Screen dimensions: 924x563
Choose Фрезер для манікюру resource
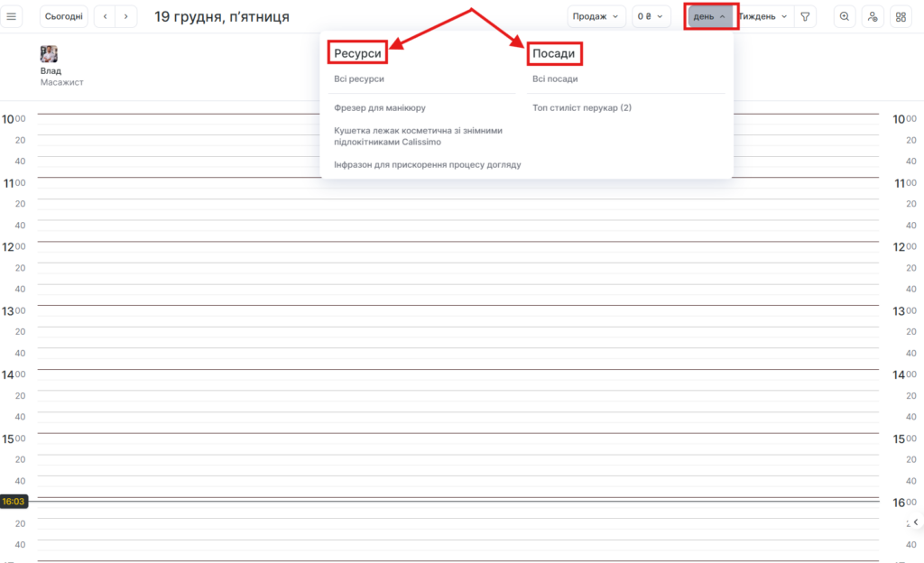(379, 107)
